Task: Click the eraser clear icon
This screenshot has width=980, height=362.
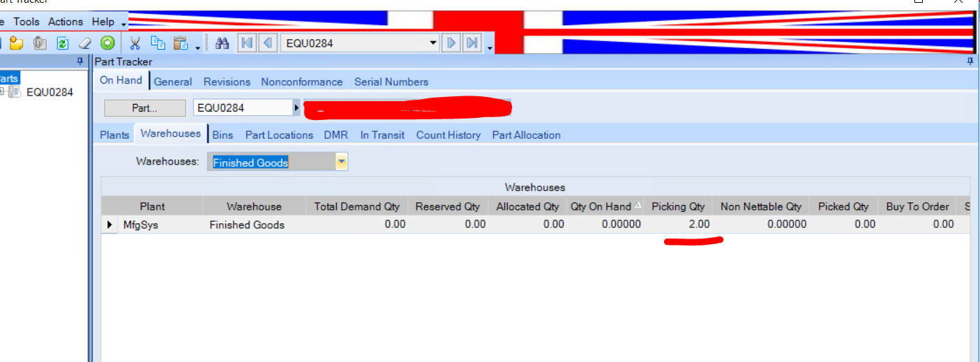Action: coord(85,43)
